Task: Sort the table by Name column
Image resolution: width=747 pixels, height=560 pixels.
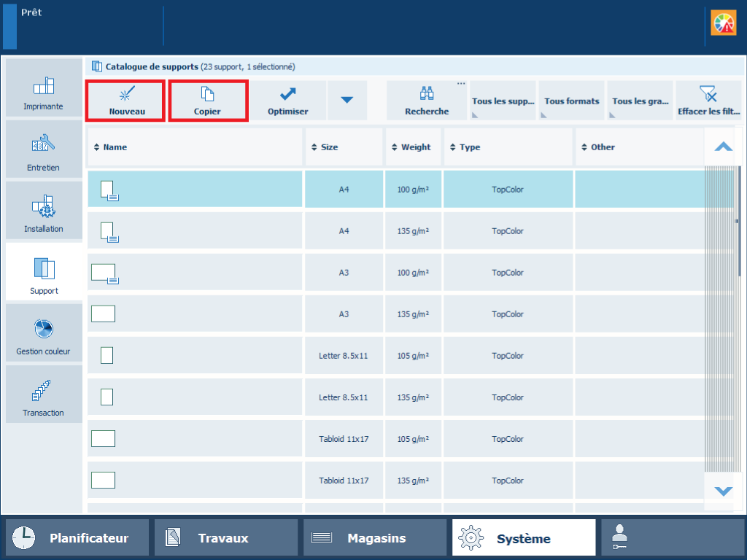Action: [195, 147]
